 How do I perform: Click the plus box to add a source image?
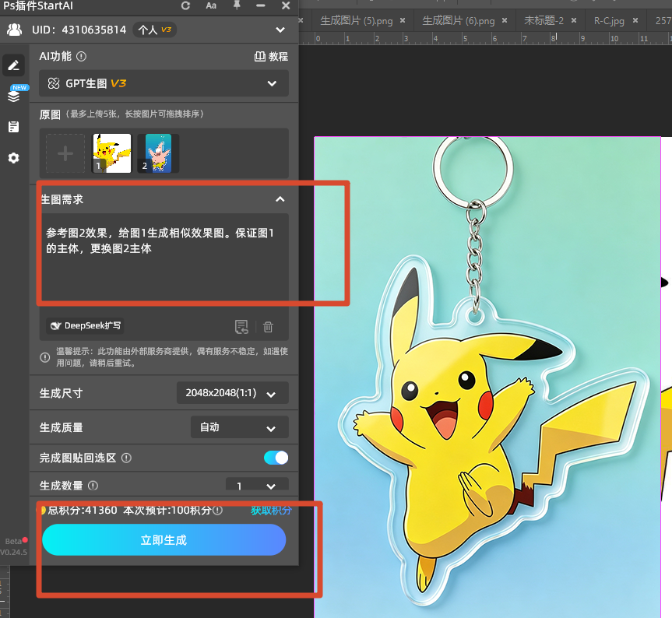[x=65, y=153]
